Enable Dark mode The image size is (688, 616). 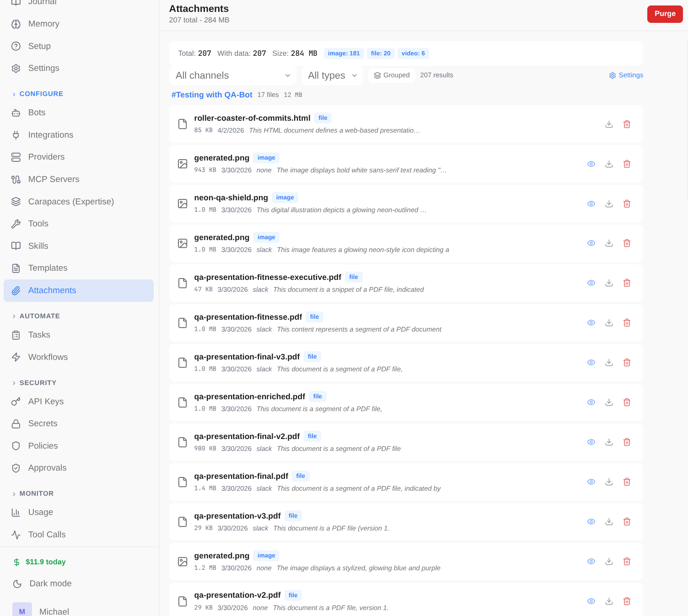(50, 584)
